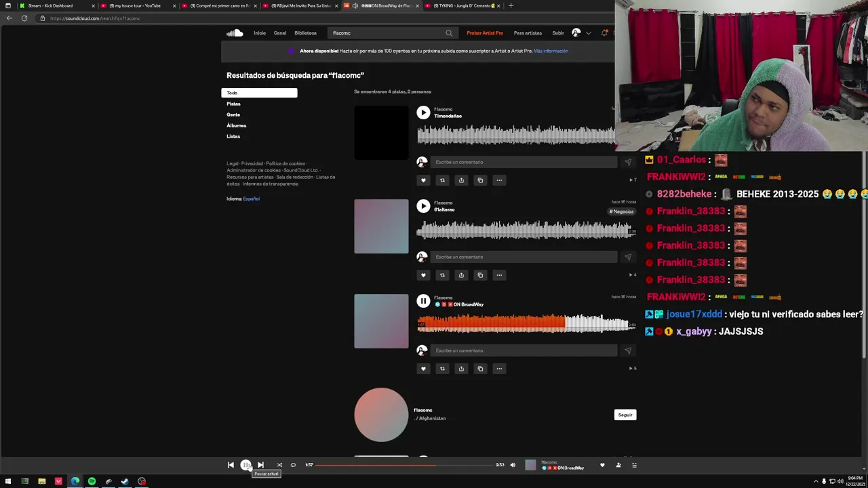868x488 pixels.
Task: Copy link of the ON BroadWay track
Action: (480, 369)
